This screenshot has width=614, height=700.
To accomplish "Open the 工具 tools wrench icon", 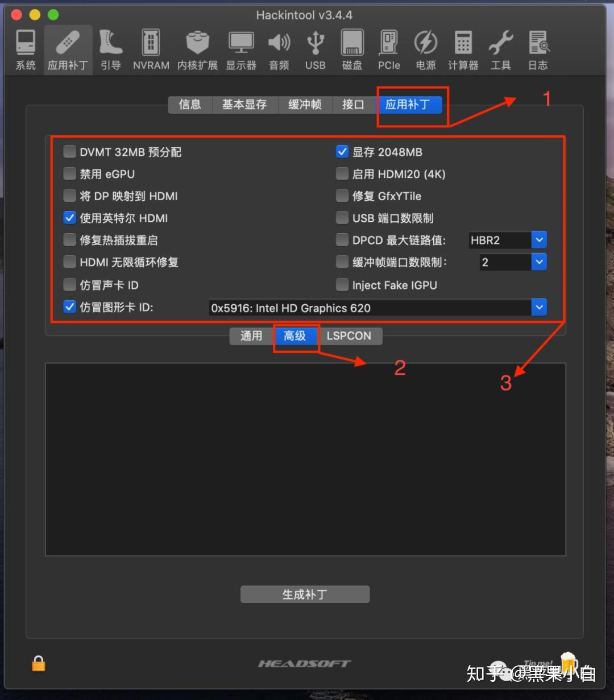I will tap(501, 50).
